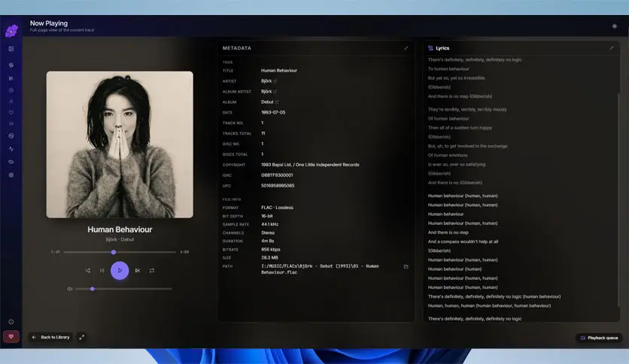Viewport: 629px width, 364px height.
Task: Open file location via the folder icon beside path
Action: click(406, 266)
